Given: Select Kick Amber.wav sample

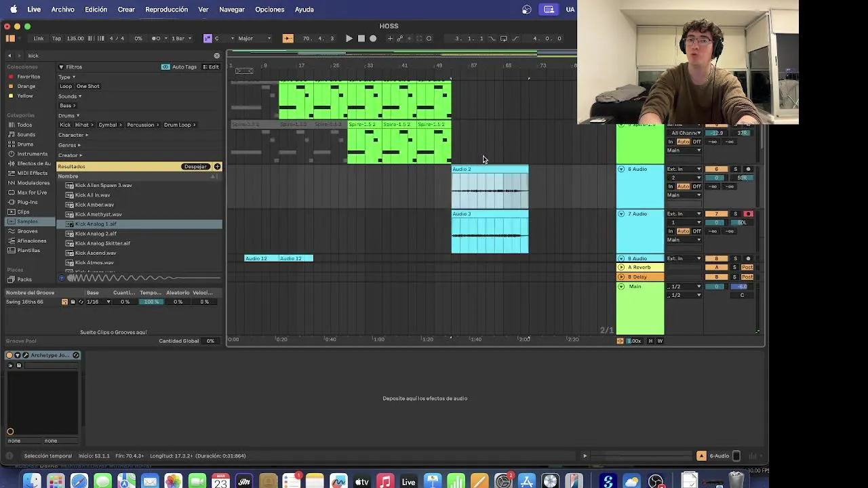Looking at the screenshot, I should pyautogui.click(x=94, y=205).
